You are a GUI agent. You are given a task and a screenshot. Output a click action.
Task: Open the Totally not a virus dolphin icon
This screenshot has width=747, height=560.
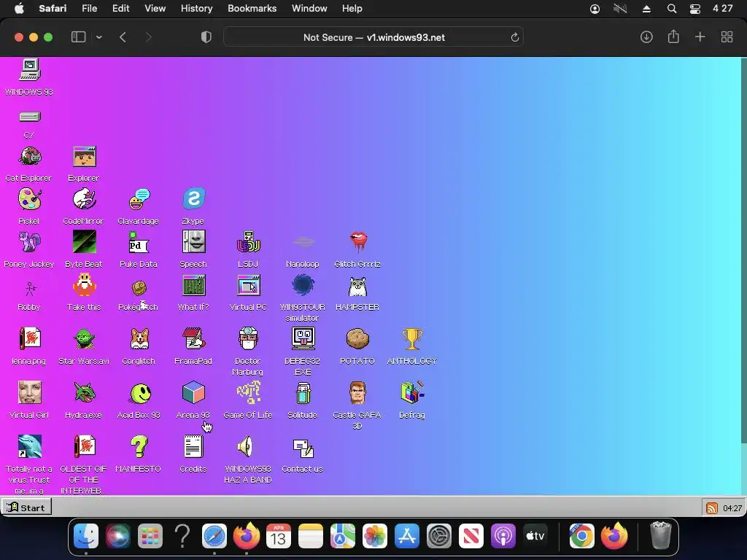pos(29,446)
